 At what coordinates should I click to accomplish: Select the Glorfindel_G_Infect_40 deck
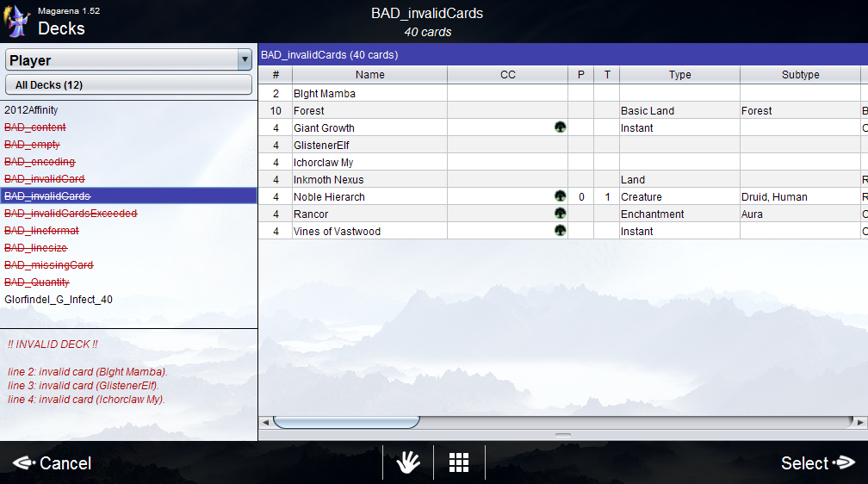pos(59,300)
